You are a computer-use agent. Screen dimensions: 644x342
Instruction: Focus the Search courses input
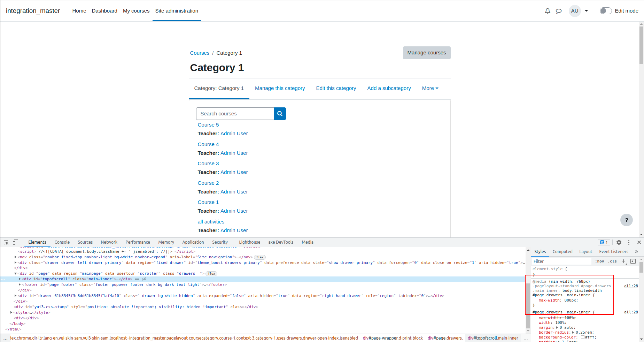tap(235, 114)
